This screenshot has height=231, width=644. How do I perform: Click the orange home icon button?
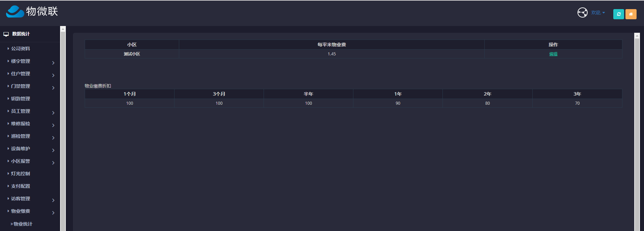point(630,14)
